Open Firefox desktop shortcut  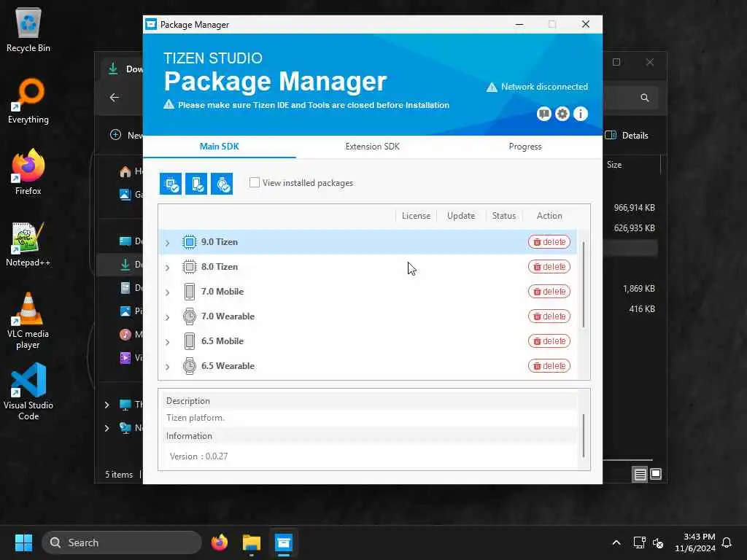[x=28, y=172]
